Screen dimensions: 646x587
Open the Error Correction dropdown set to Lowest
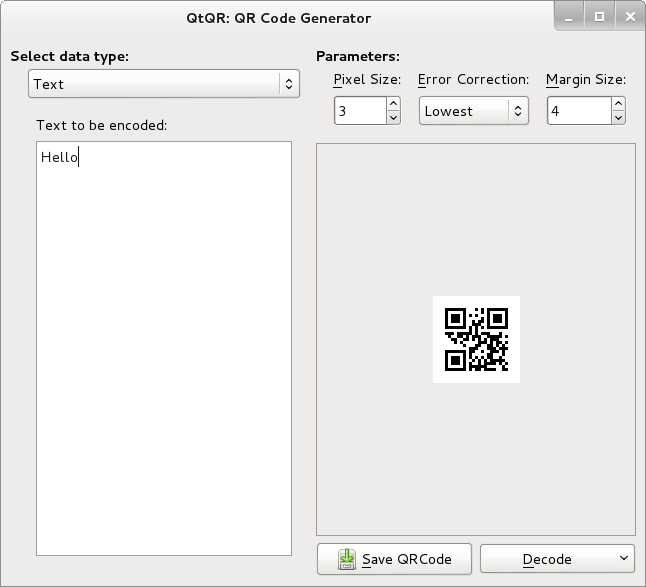[474, 111]
